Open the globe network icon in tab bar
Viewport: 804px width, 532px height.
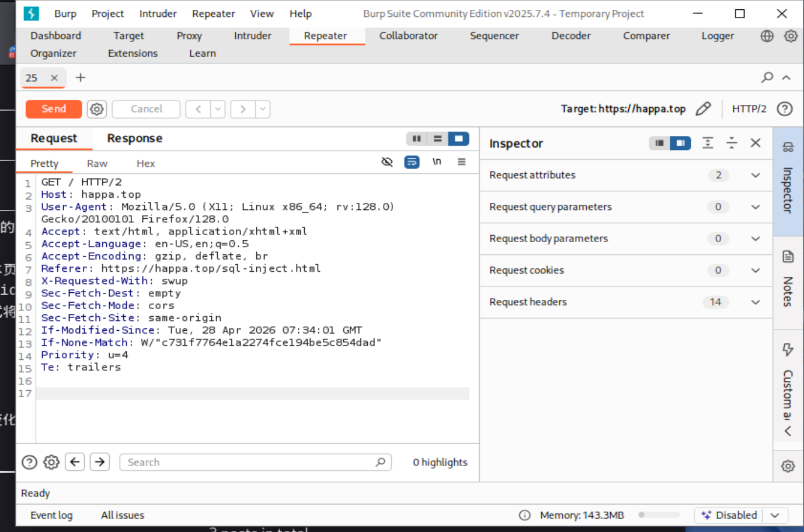click(767, 36)
